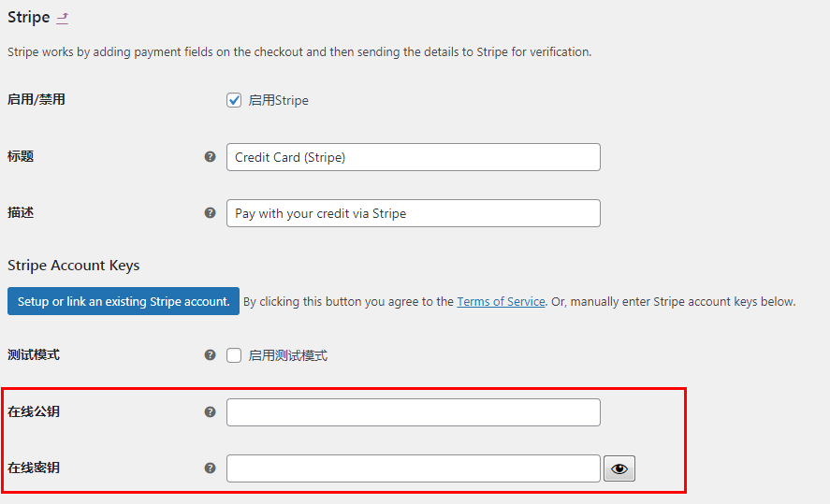Click the 在线公钥 field label
The image size is (830, 504).
[x=34, y=411]
